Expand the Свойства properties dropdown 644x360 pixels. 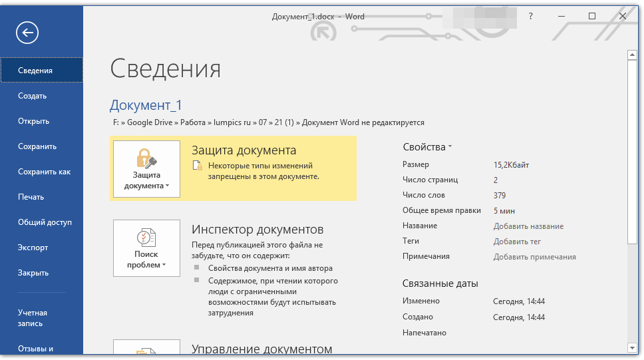tap(427, 147)
